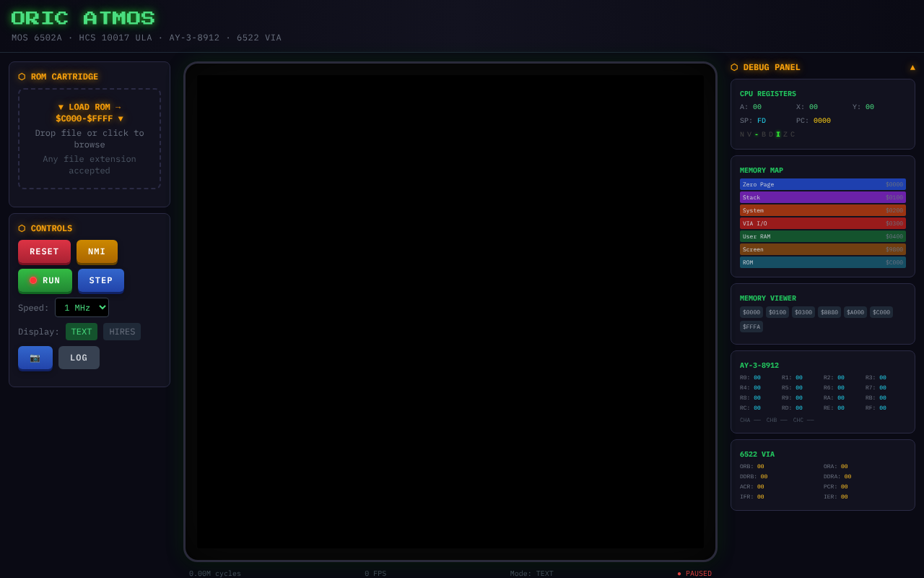Click the hexagon icon beside CONTROLS

pos(21,228)
